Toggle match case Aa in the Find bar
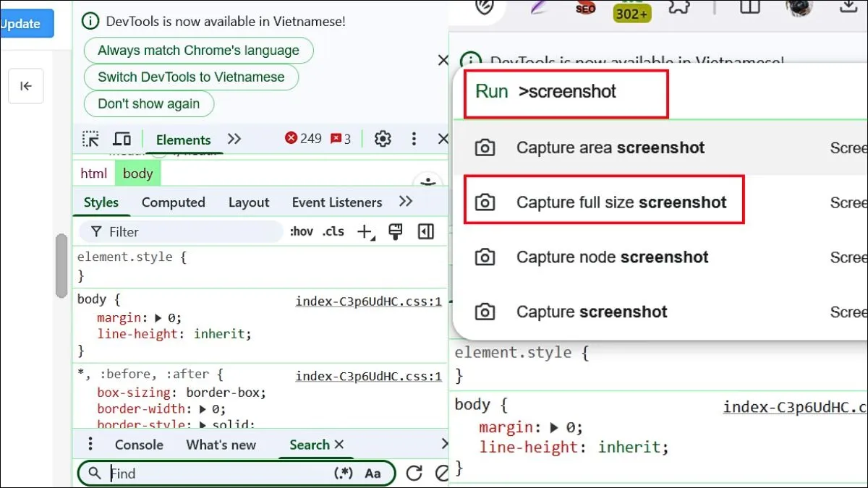 point(373,473)
